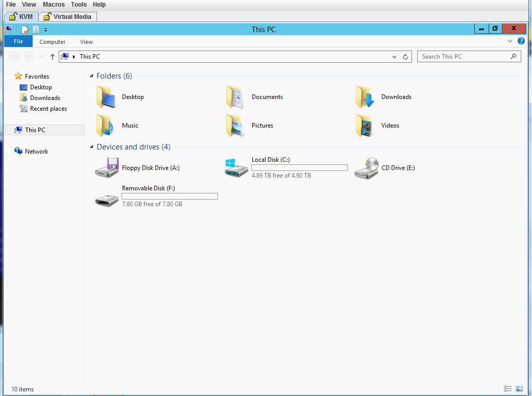
Task: Click the Back navigation arrow
Action: click(x=14, y=57)
